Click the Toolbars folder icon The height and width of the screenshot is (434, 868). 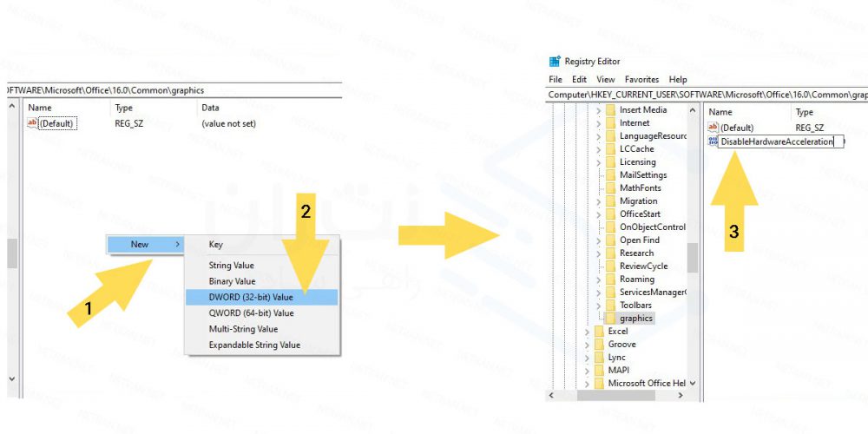610,306
